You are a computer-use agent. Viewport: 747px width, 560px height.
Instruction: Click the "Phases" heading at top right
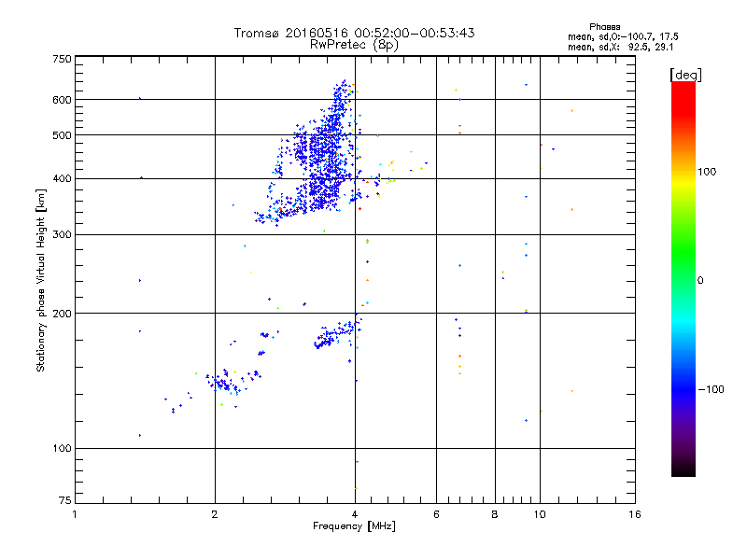tap(604, 27)
